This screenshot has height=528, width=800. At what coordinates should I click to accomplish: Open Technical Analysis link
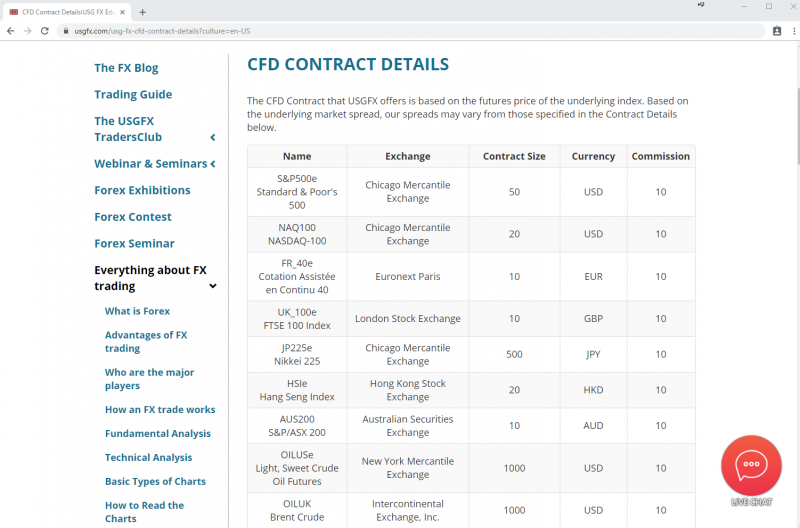pyautogui.click(x=148, y=458)
